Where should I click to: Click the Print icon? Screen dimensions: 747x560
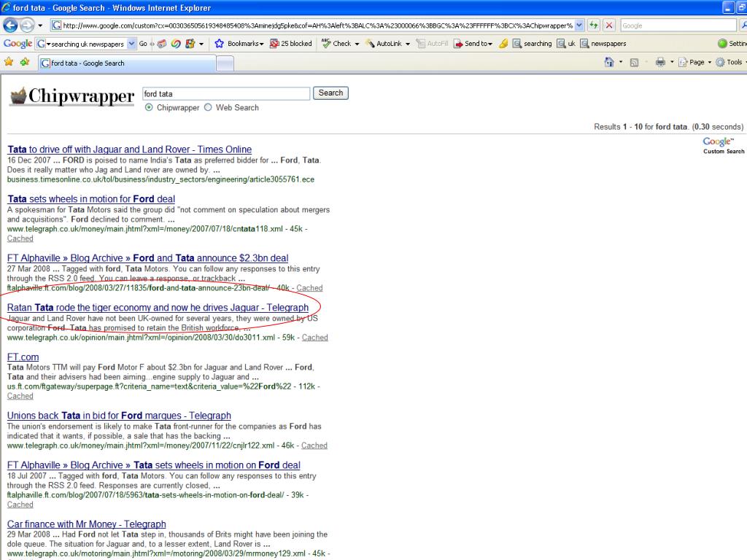click(660, 62)
